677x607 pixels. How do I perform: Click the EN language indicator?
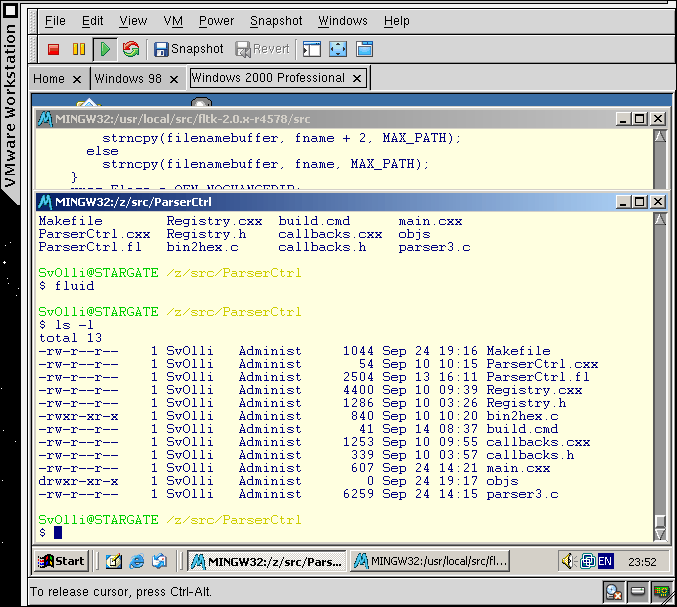tap(605, 561)
